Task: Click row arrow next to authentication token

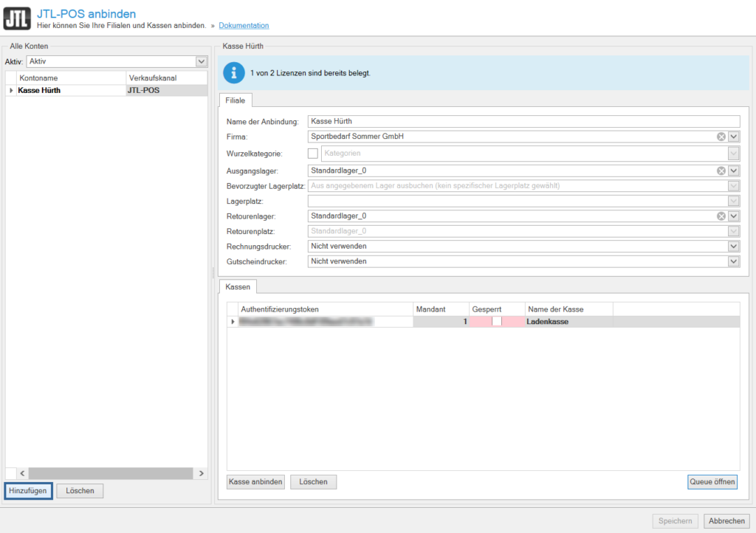Action: pyautogui.click(x=233, y=322)
